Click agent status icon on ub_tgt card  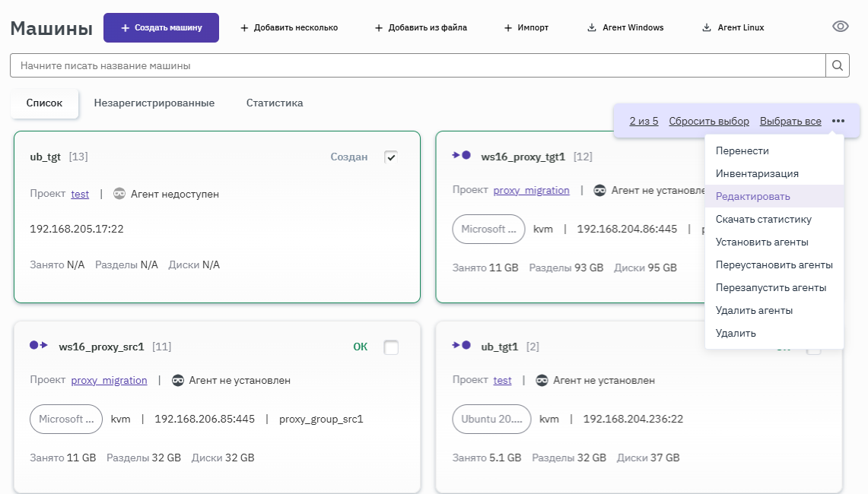119,194
